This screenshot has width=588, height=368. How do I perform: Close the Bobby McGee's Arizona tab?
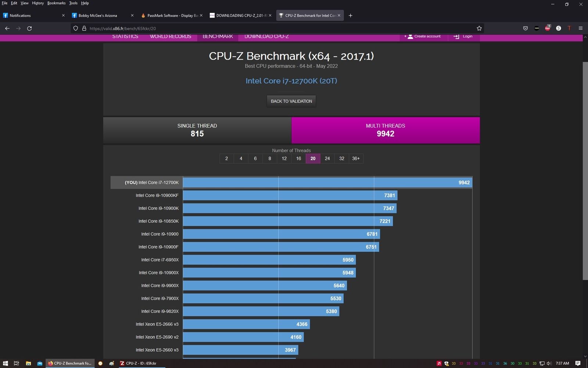pos(132,15)
